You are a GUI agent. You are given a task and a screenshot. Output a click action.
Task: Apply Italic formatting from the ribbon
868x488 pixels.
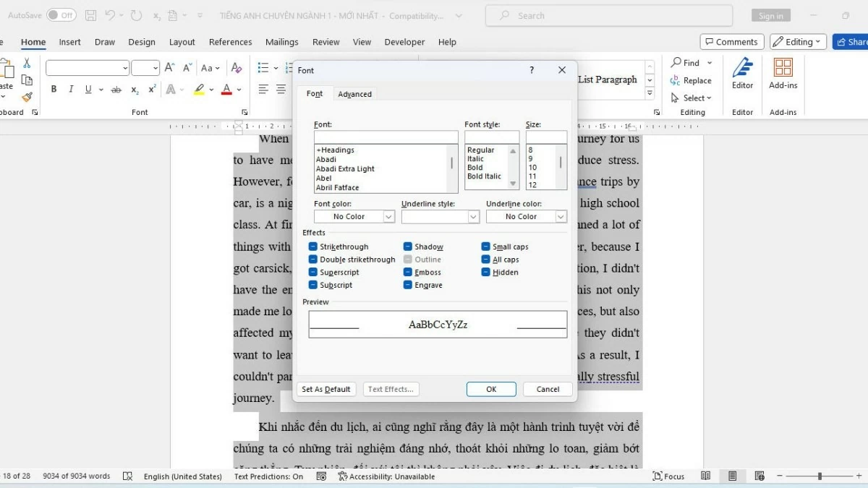coord(70,89)
